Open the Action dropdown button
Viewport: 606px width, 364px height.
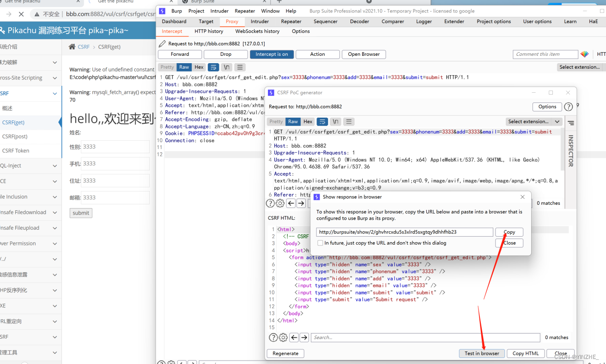pyautogui.click(x=317, y=54)
